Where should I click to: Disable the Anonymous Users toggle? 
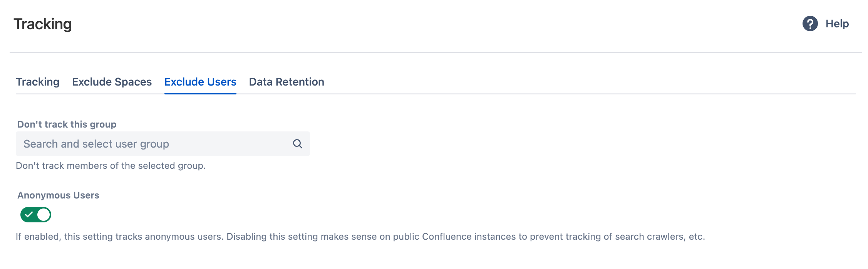click(x=36, y=215)
